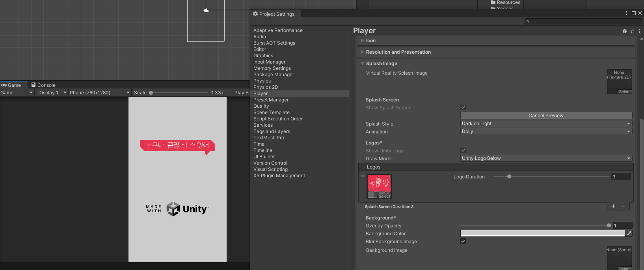This screenshot has height=270, width=644.
Task: Open the Player header three-dot menu
Action: (640, 31)
